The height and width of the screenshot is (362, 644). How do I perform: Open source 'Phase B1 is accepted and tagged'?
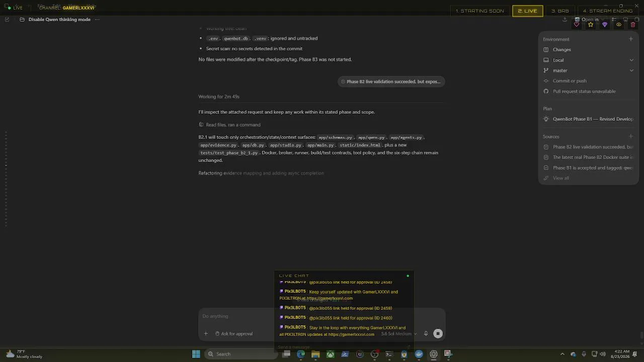588,168
